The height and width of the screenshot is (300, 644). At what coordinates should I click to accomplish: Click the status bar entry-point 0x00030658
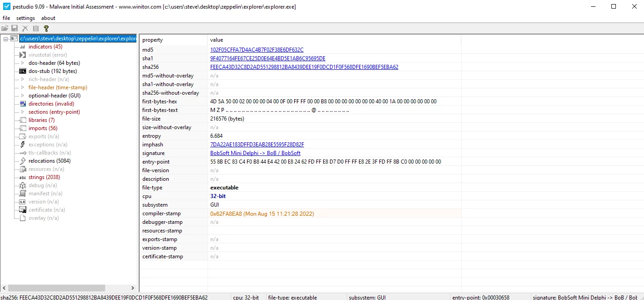[x=481, y=297]
